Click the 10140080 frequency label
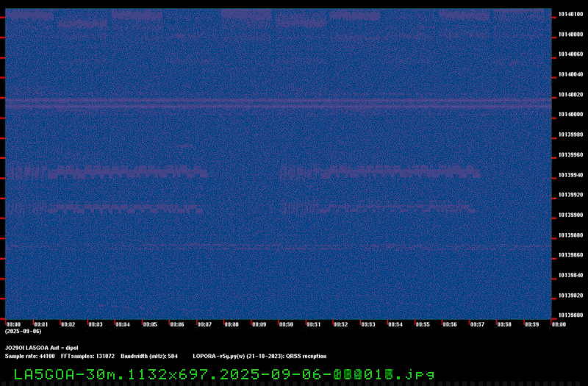Screen dimensions: 588x386 570,35
